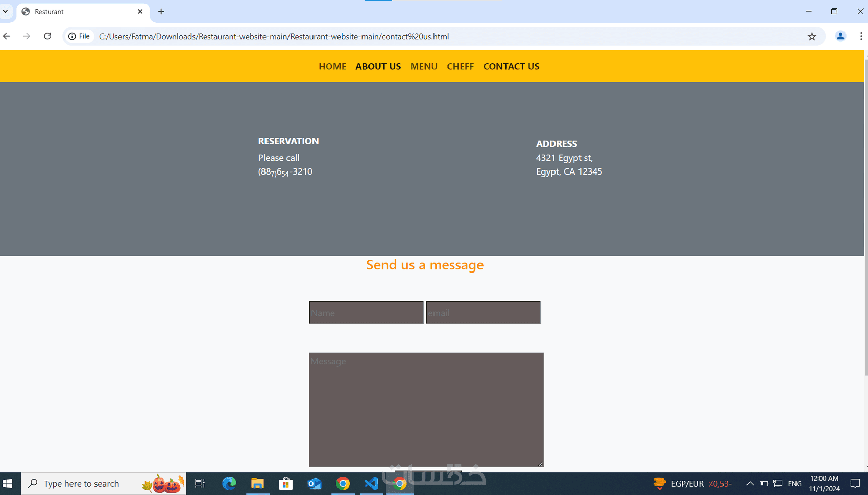Click the RESERVATION heading
Screen dimensions: 868x495
288,141
